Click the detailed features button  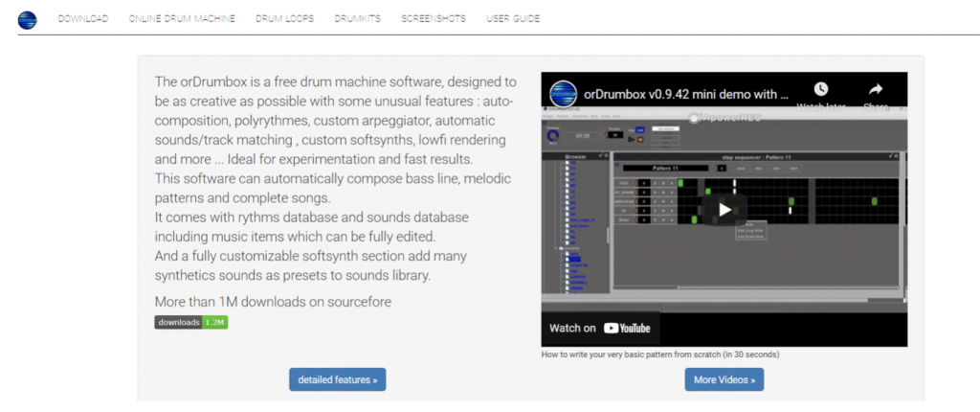(x=337, y=379)
